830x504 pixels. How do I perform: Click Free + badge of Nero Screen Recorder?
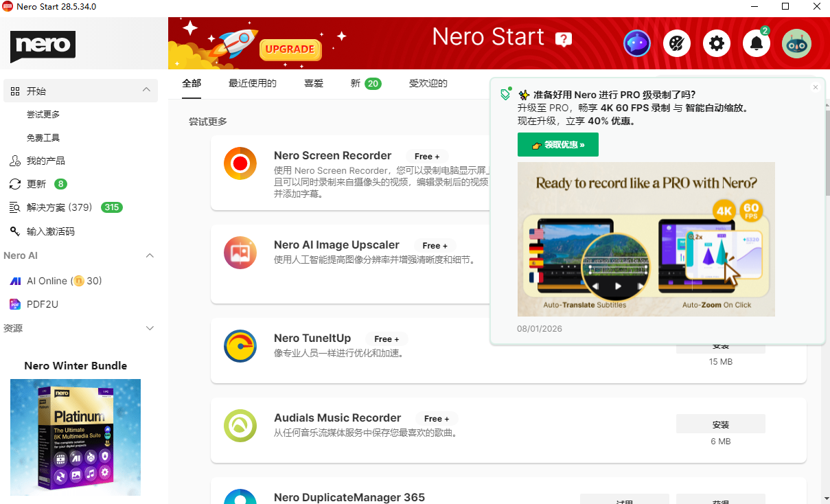click(427, 157)
